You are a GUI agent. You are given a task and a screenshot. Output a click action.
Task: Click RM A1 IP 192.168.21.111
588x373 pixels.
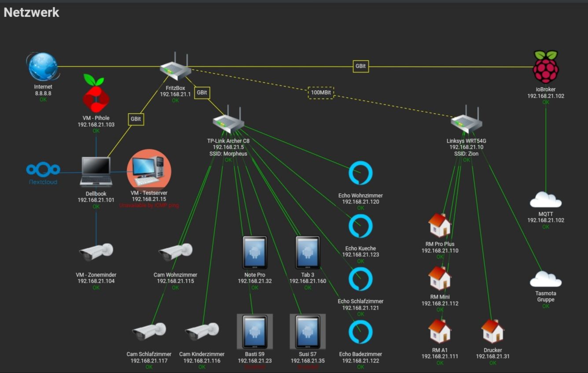pyautogui.click(x=440, y=356)
